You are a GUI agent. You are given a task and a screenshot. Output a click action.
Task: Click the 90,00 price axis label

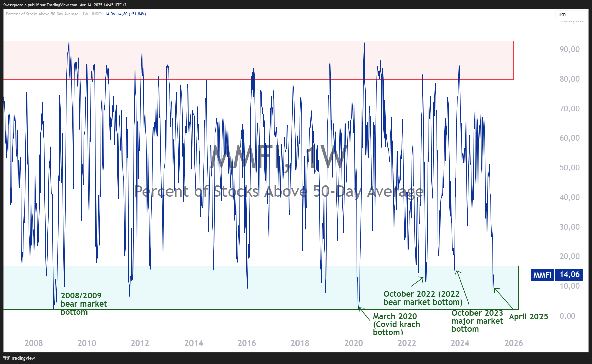(x=569, y=49)
